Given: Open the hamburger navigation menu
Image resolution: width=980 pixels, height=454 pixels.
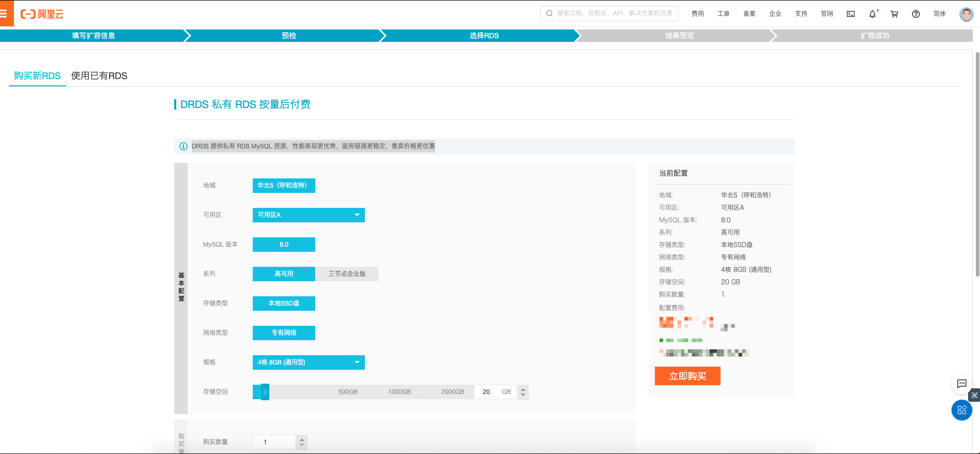Looking at the screenshot, I should click(4, 14).
